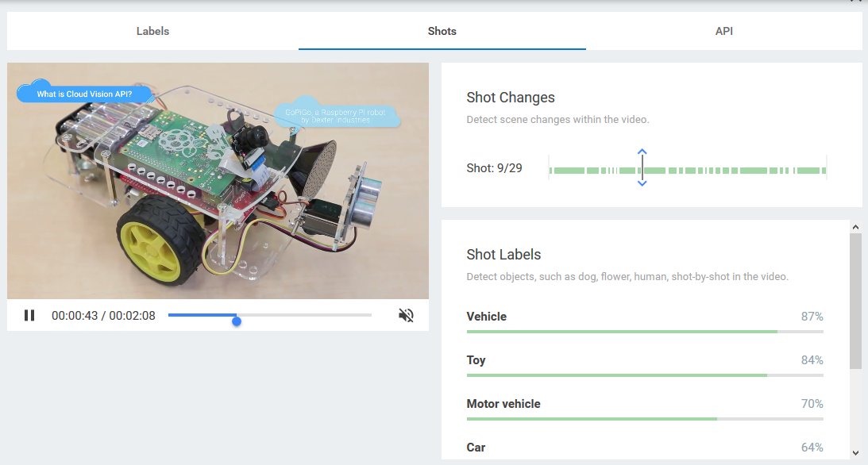Click the video seek bar to jump ahead
The height and width of the screenshot is (465, 868).
318,314
